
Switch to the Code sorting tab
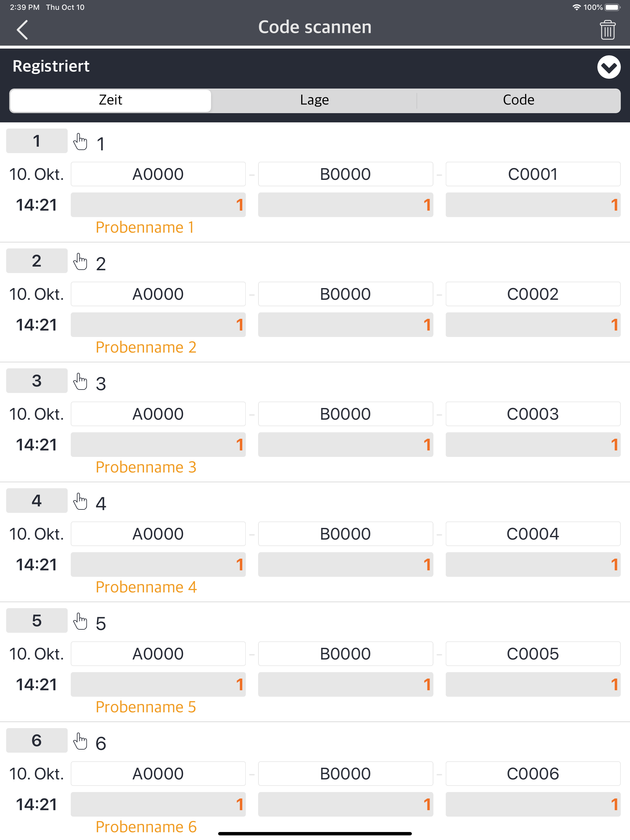pos(518,100)
